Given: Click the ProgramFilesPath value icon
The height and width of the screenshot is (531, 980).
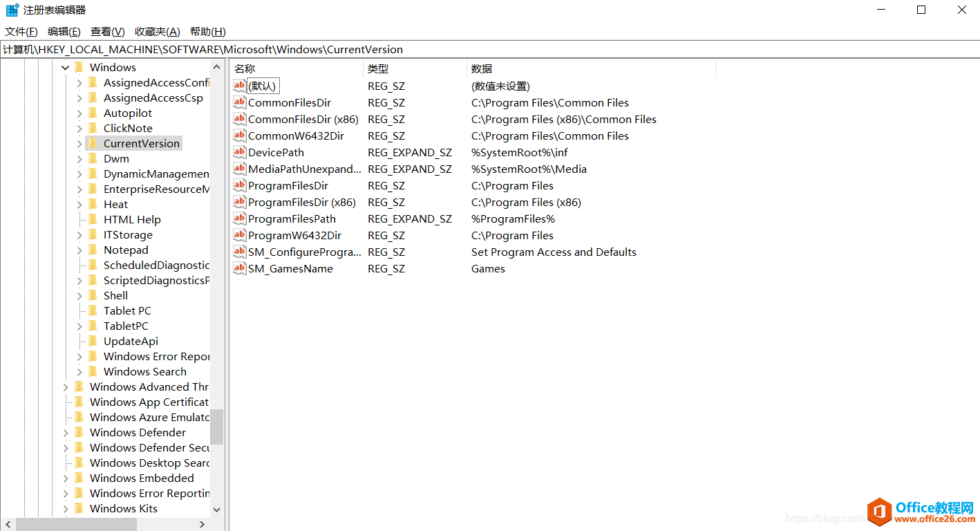Looking at the screenshot, I should point(239,218).
